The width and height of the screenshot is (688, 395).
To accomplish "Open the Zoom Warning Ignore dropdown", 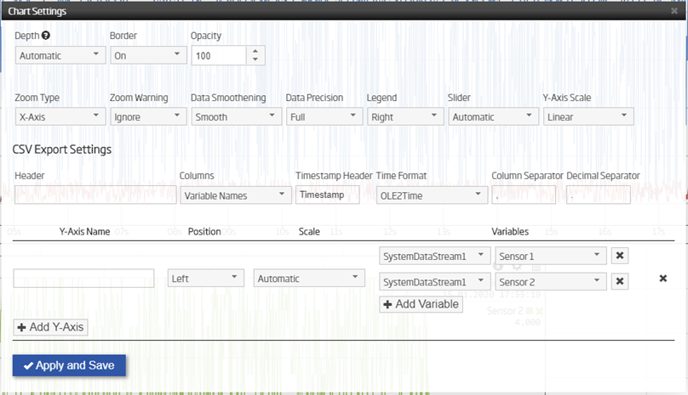I will click(x=148, y=117).
